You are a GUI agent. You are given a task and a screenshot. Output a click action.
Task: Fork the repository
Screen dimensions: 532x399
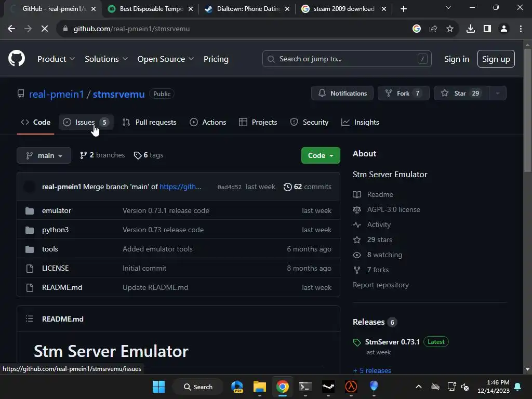[x=403, y=94]
